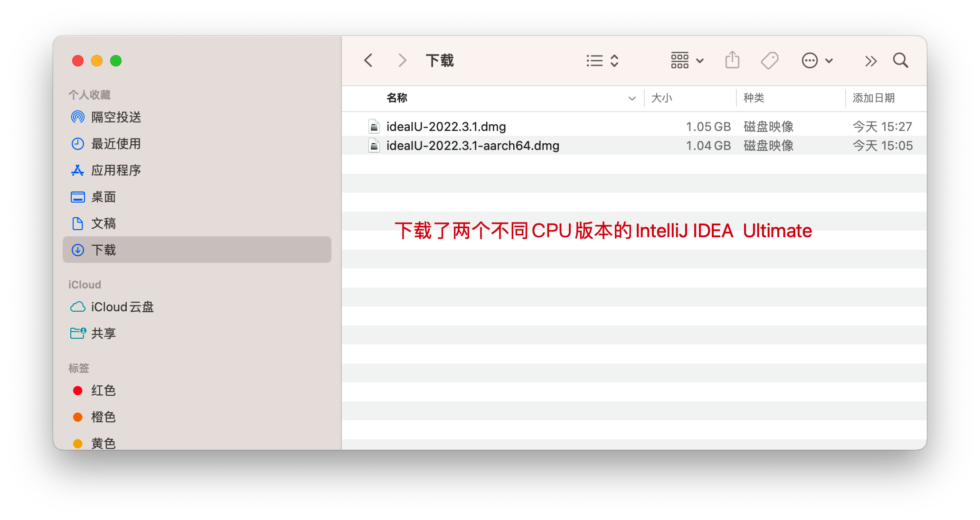Select file ideaIU-2022.3.1-aarch64.dmg
The width and height of the screenshot is (980, 520).
472,146
